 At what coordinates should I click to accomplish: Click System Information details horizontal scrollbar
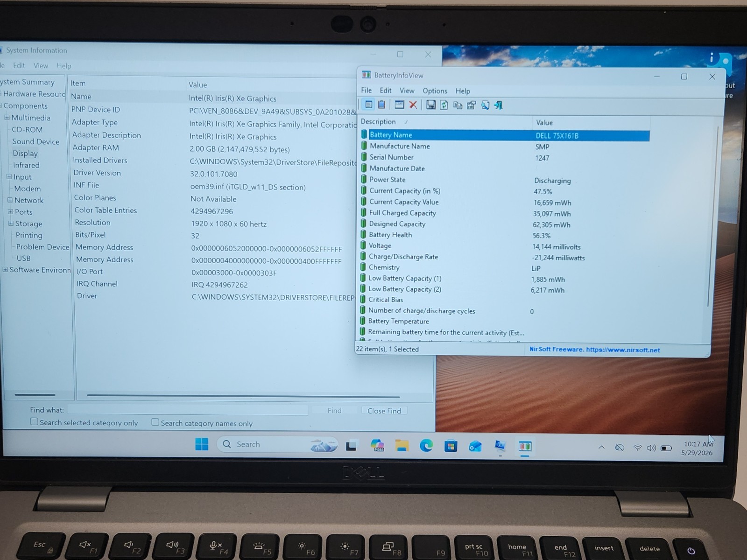tap(243, 396)
